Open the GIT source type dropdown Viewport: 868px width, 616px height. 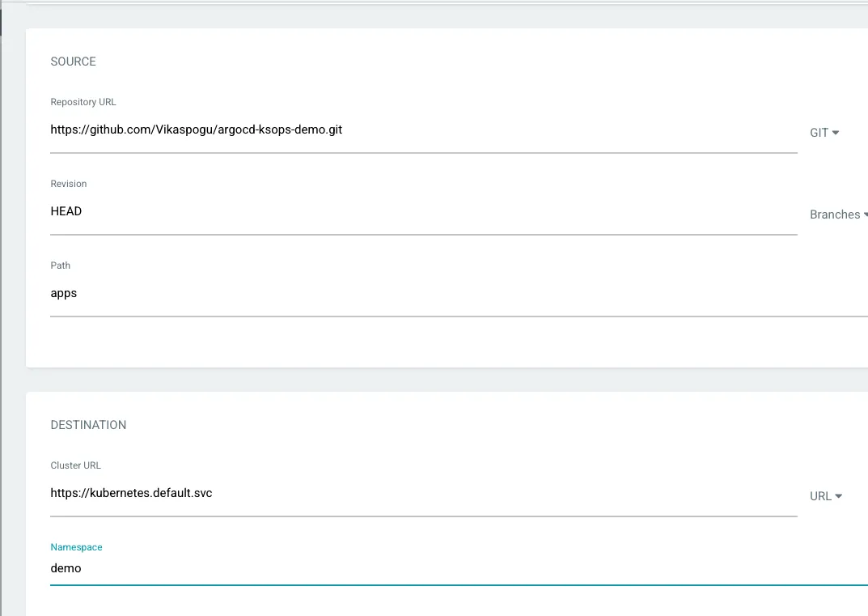click(x=823, y=132)
